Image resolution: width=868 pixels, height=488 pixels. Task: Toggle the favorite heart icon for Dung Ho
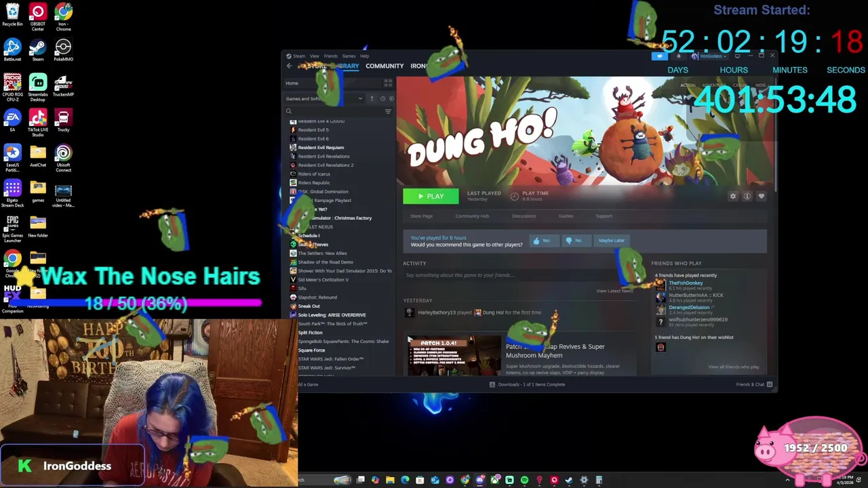[x=761, y=197]
